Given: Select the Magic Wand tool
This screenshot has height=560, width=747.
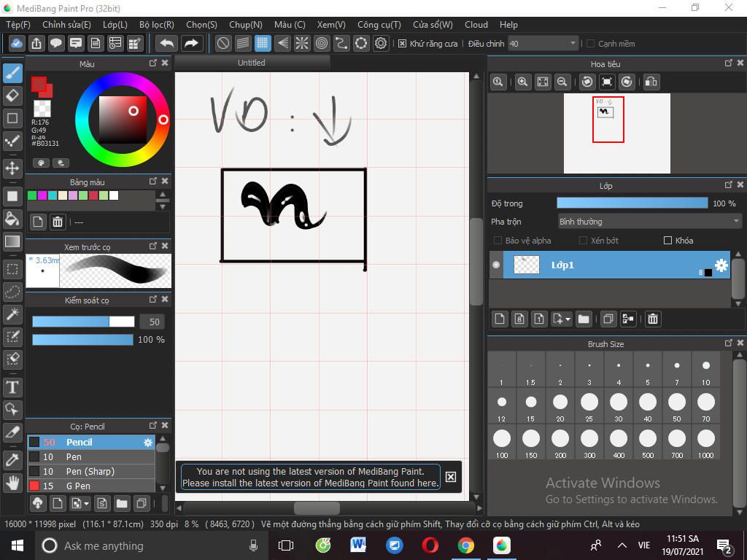Looking at the screenshot, I should [x=12, y=314].
